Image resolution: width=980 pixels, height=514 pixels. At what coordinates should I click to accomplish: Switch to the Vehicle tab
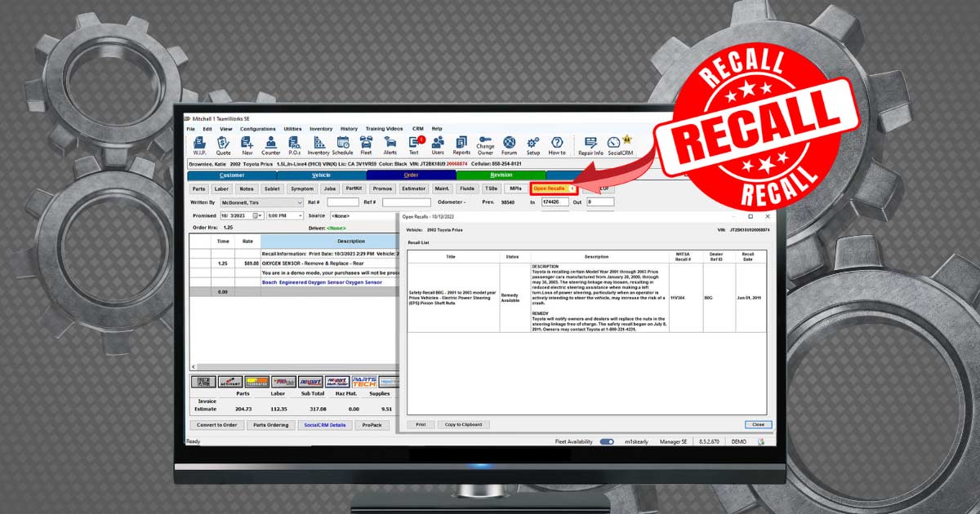coord(321,175)
